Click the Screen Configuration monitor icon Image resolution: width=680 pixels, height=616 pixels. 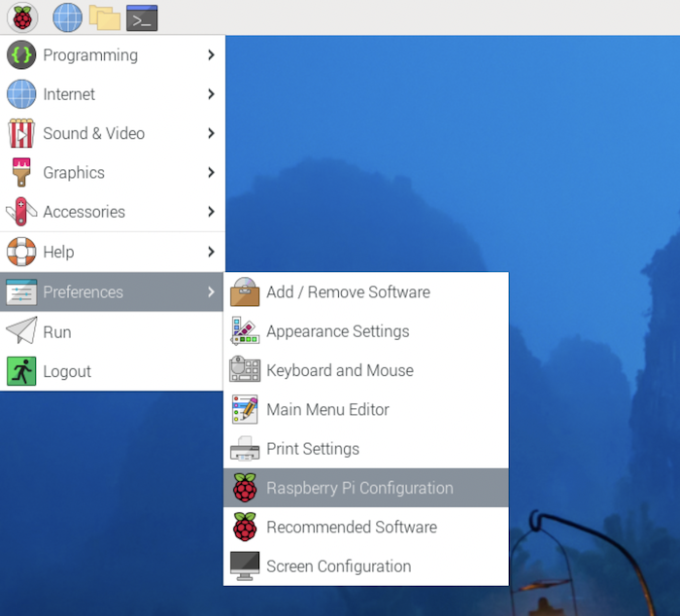coord(245,565)
